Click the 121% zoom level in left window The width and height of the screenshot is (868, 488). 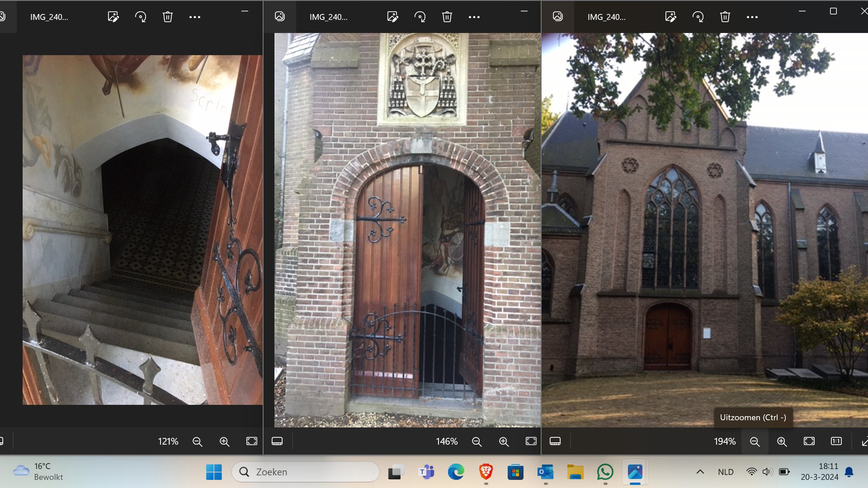168,441
